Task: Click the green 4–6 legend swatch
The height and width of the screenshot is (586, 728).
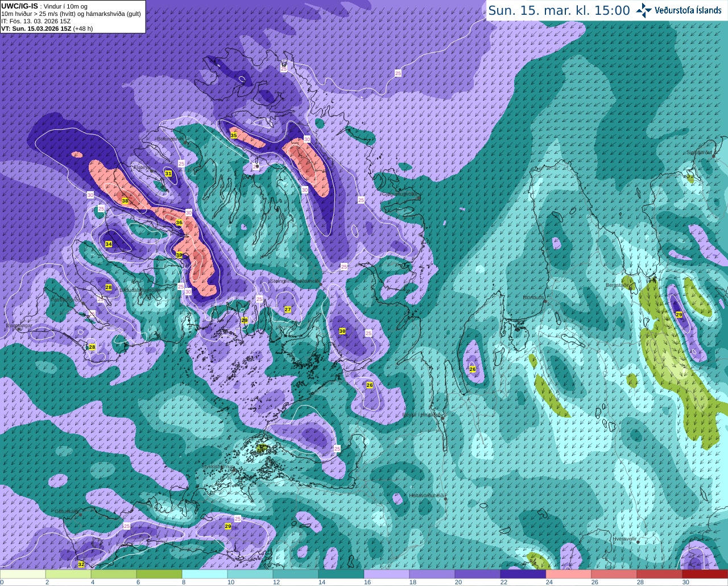Action: tap(114, 574)
